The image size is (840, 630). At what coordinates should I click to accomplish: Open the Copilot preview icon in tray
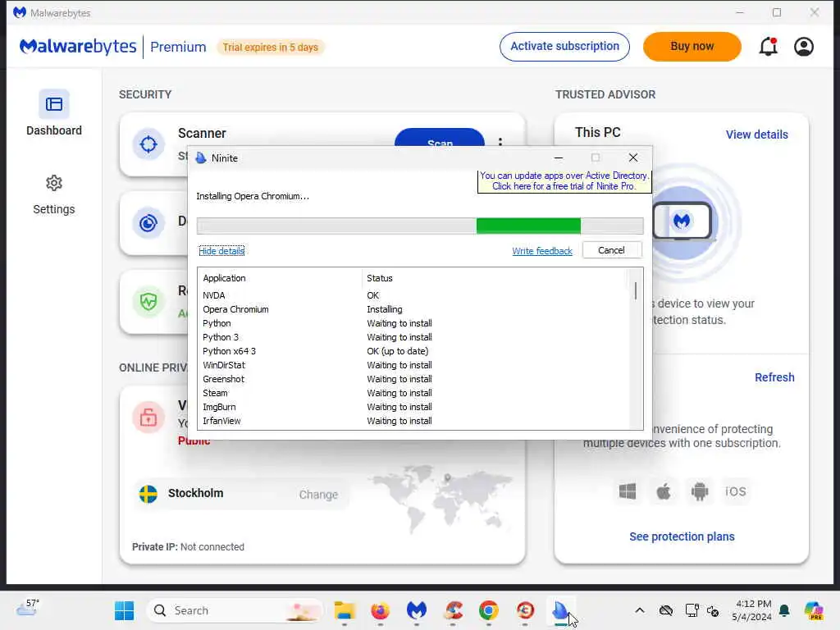point(814,610)
